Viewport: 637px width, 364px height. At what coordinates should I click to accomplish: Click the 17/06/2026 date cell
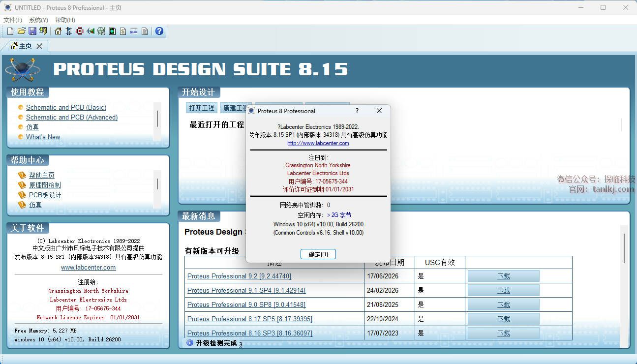389,276
